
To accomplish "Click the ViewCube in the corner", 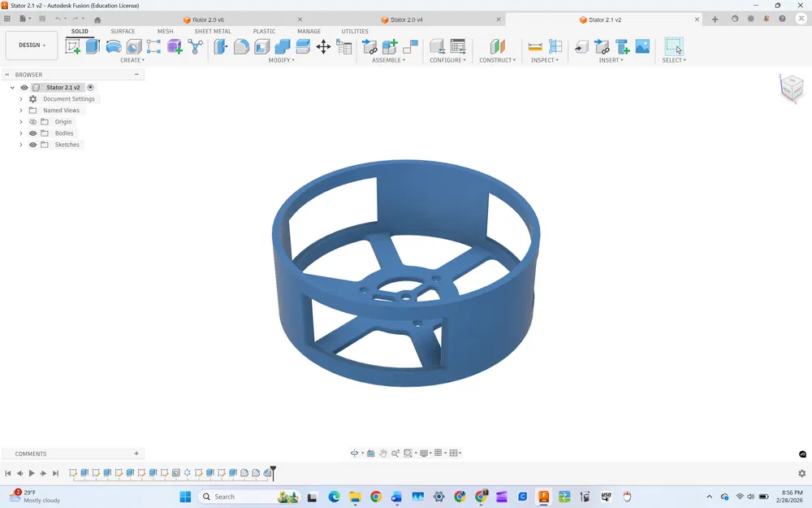I will tap(792, 87).
